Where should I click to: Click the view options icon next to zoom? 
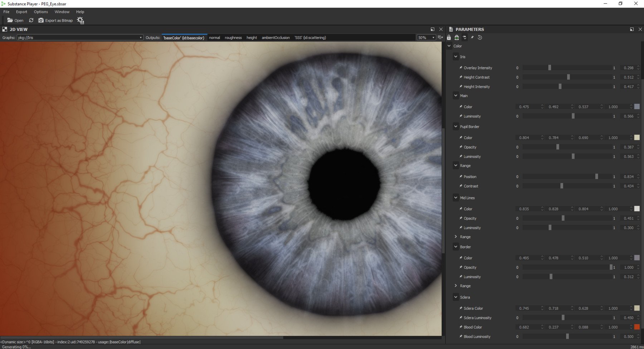coord(440,38)
